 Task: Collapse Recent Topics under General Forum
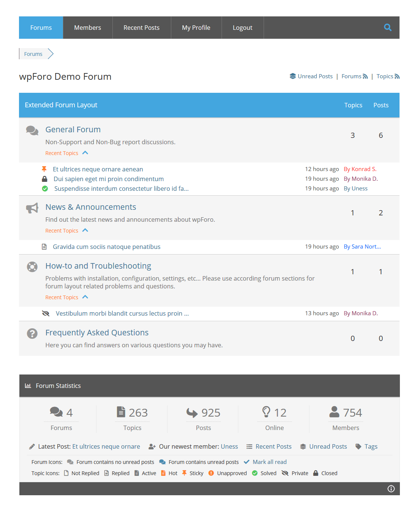(85, 153)
